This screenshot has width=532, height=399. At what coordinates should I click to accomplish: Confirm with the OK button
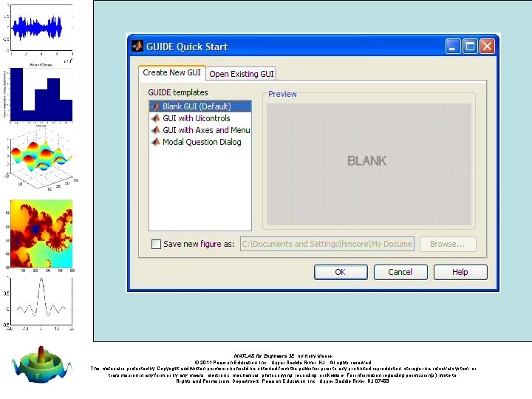(341, 272)
